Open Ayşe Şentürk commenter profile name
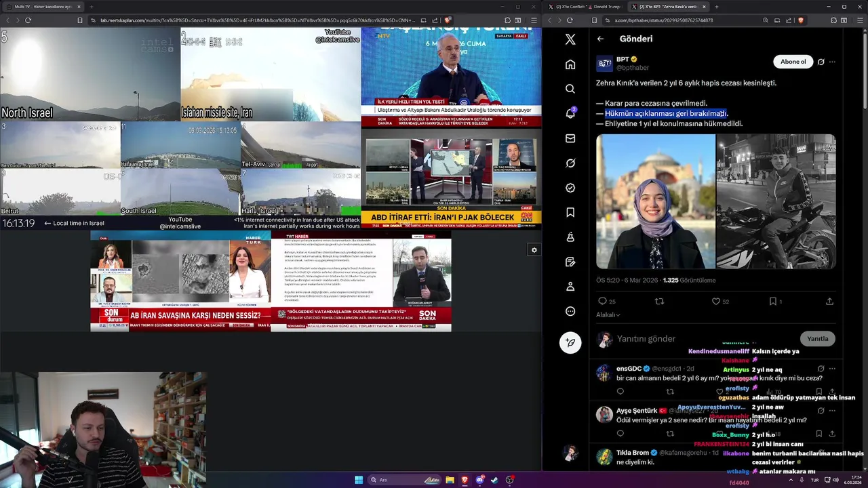Image resolution: width=868 pixels, height=488 pixels. [x=637, y=411]
